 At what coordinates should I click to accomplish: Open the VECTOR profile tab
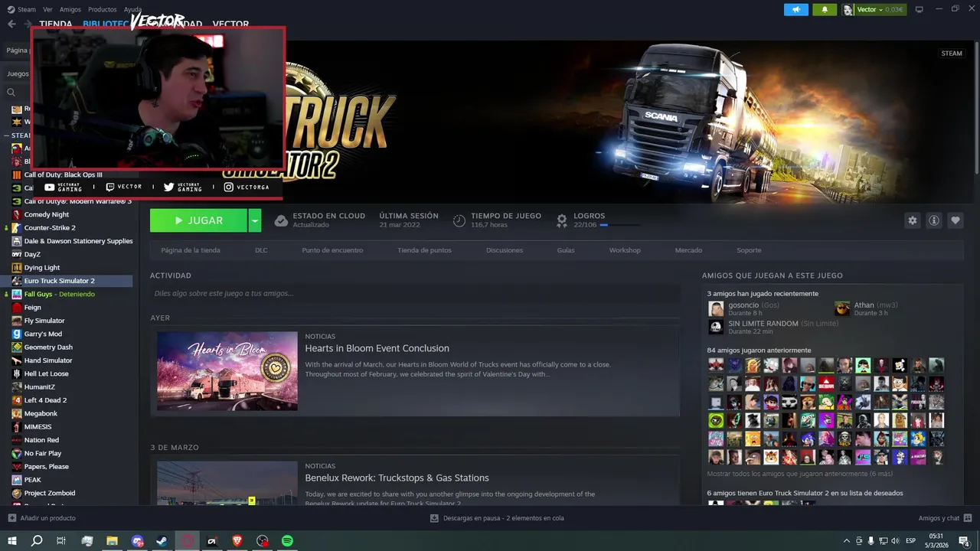[x=230, y=24]
